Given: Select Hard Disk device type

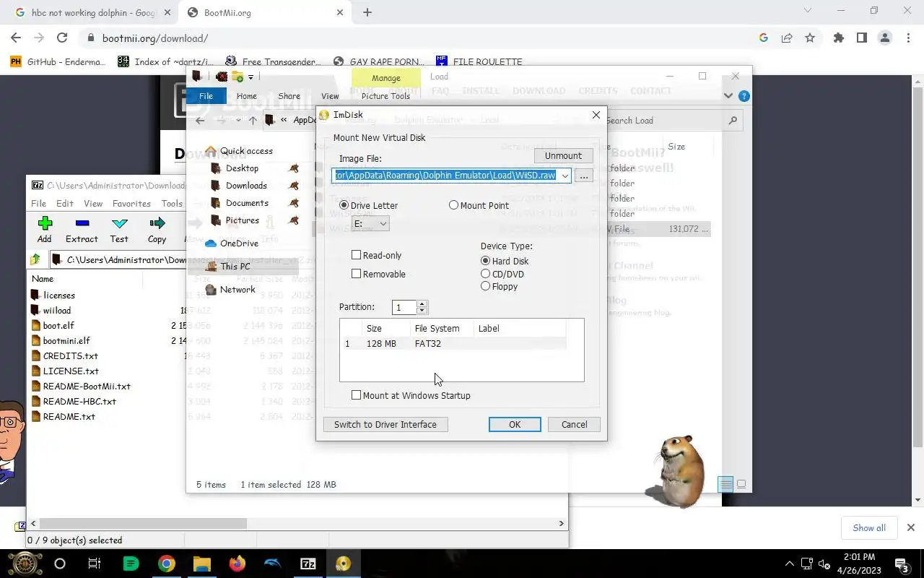Looking at the screenshot, I should pos(485,261).
